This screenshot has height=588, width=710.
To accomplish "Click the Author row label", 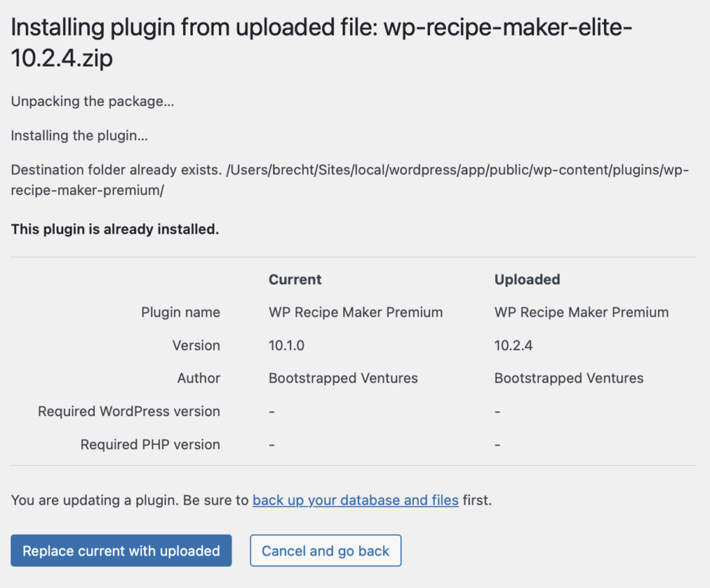I will (x=198, y=379).
